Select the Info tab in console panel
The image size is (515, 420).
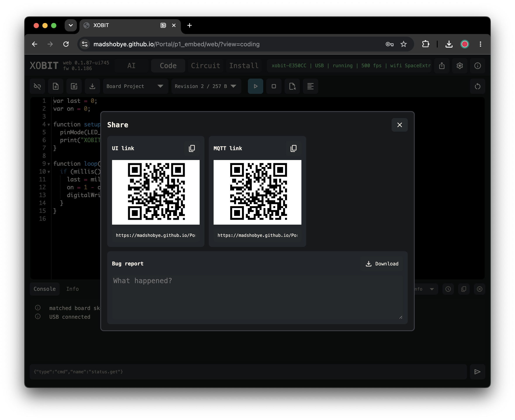pos(72,289)
